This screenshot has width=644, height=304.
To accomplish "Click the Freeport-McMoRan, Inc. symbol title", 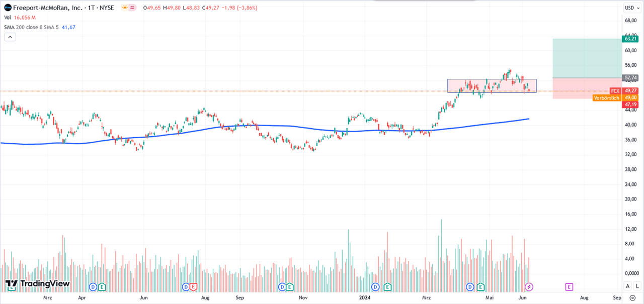I will coord(49,8).
